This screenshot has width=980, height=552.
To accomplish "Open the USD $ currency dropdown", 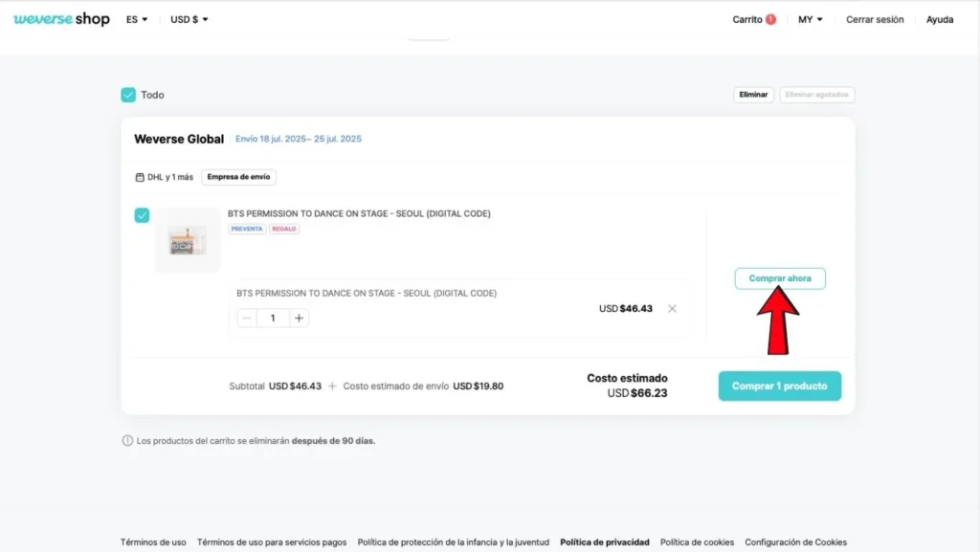I will [x=189, y=19].
